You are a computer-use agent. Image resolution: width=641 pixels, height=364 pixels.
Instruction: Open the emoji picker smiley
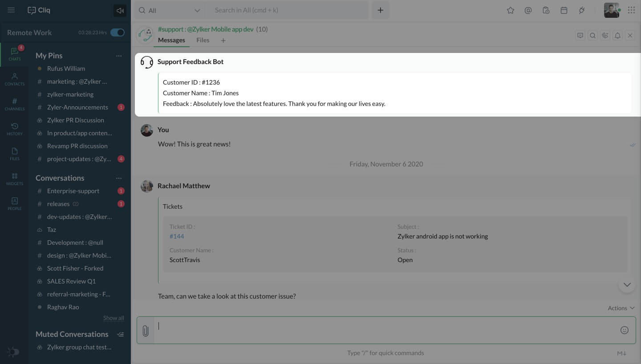coord(625,330)
